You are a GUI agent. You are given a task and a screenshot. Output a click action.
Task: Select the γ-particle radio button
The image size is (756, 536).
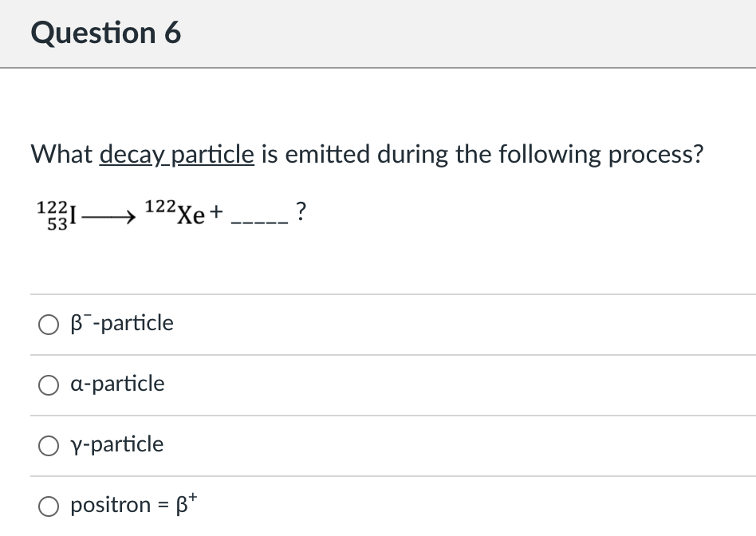pos(49,445)
